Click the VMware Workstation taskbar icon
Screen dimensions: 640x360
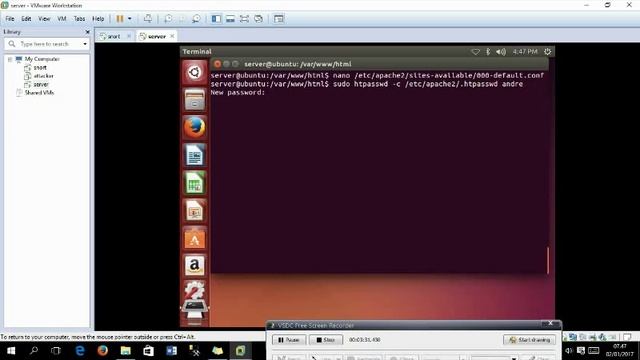tap(240, 351)
